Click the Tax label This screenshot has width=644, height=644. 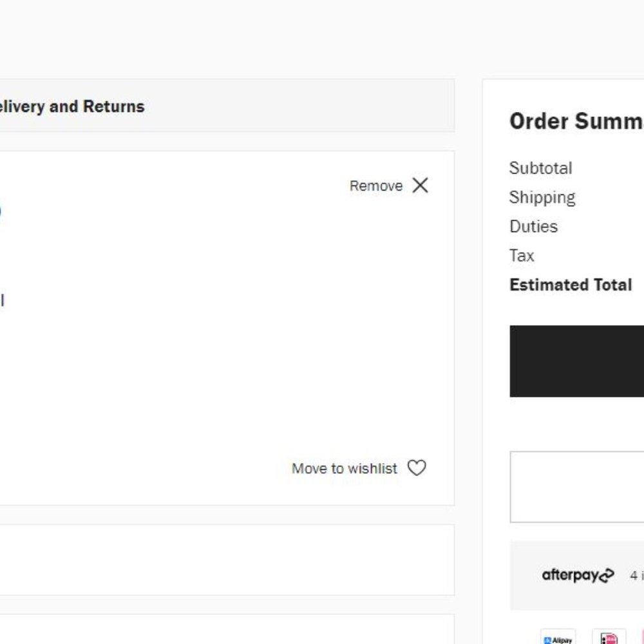pyautogui.click(x=522, y=256)
